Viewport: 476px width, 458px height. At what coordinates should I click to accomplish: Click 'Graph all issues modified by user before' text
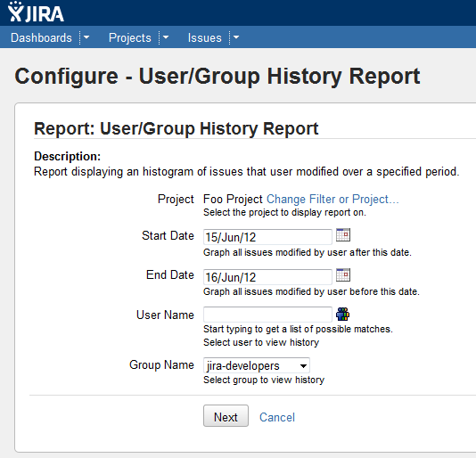tap(311, 291)
